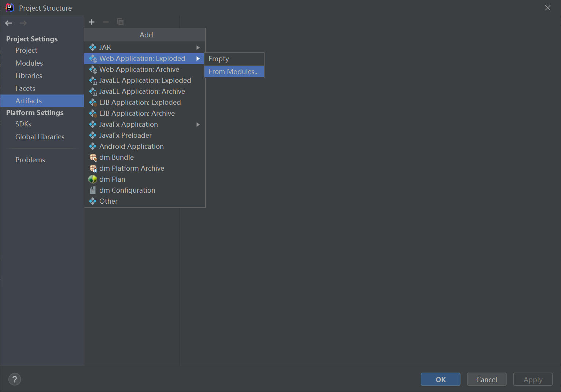Choose Android Application from Add menu
The width and height of the screenshot is (561, 392).
tap(145, 146)
